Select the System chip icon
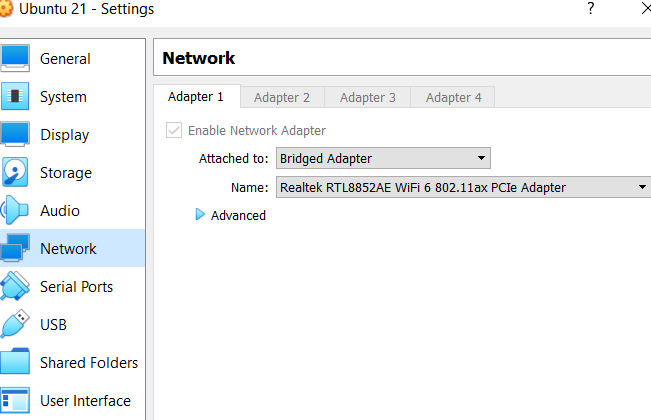Viewport: 651px width, 420px height. pos(14,97)
